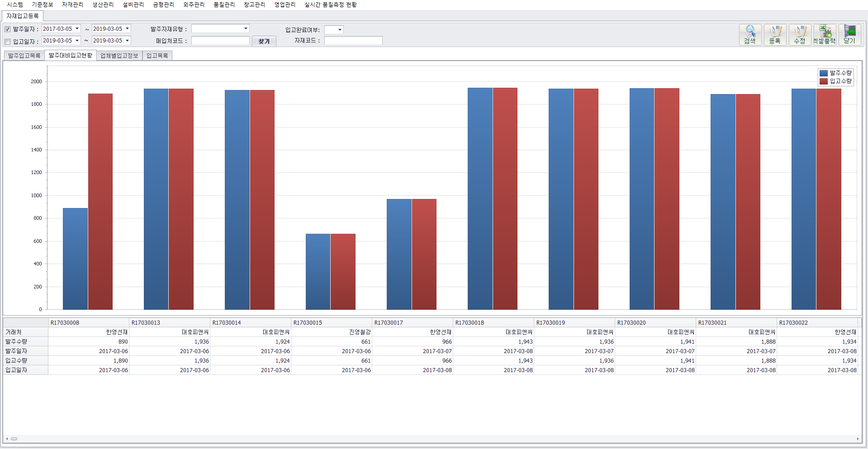Screen dimensions: 868x449
Task: Open the 입고일자 end date dropdown
Action: [x=127, y=41]
